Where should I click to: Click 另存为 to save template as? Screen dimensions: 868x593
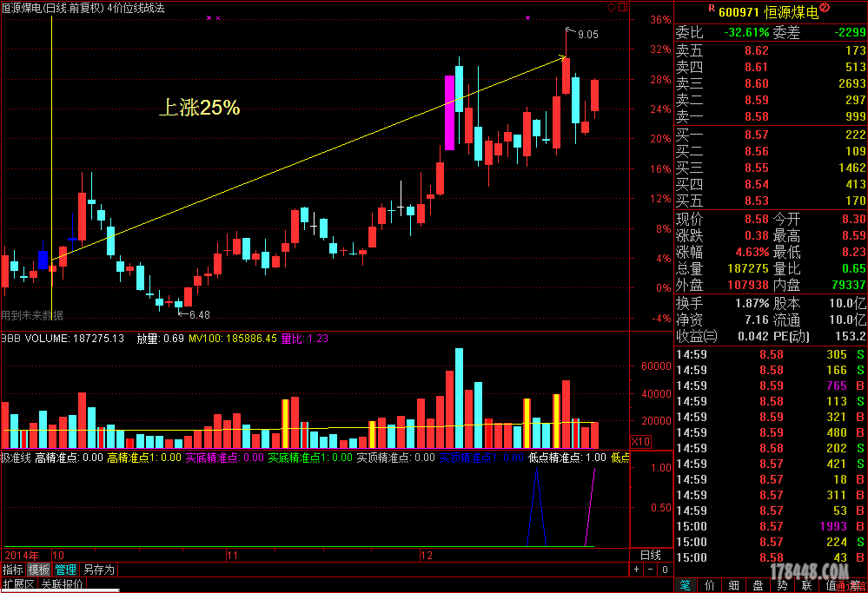click(98, 570)
